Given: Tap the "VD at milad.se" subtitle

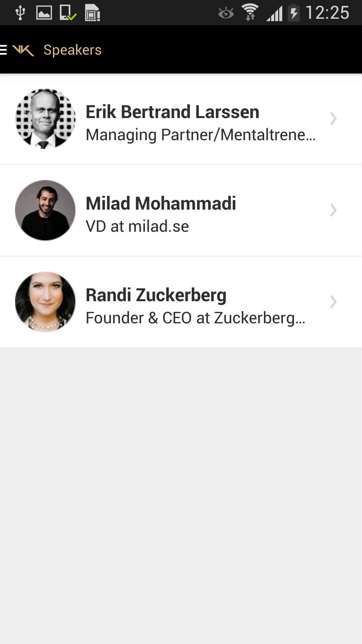Looking at the screenshot, I should pyautogui.click(x=137, y=226).
